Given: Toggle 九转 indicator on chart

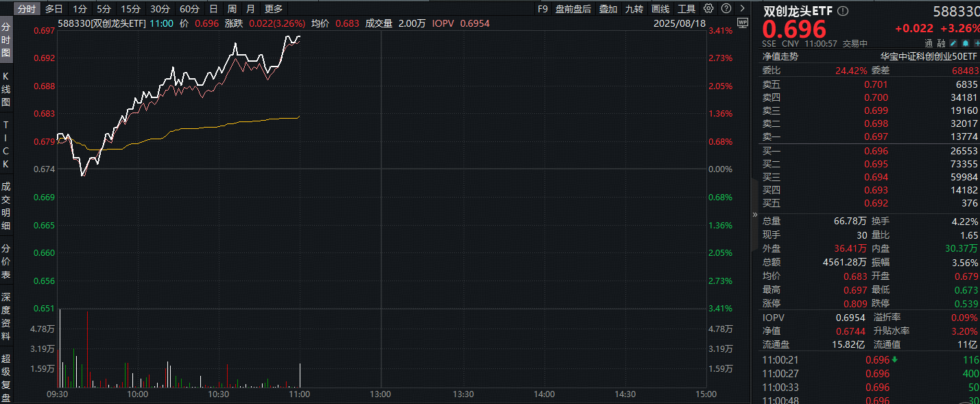Looking at the screenshot, I should click(x=634, y=9).
